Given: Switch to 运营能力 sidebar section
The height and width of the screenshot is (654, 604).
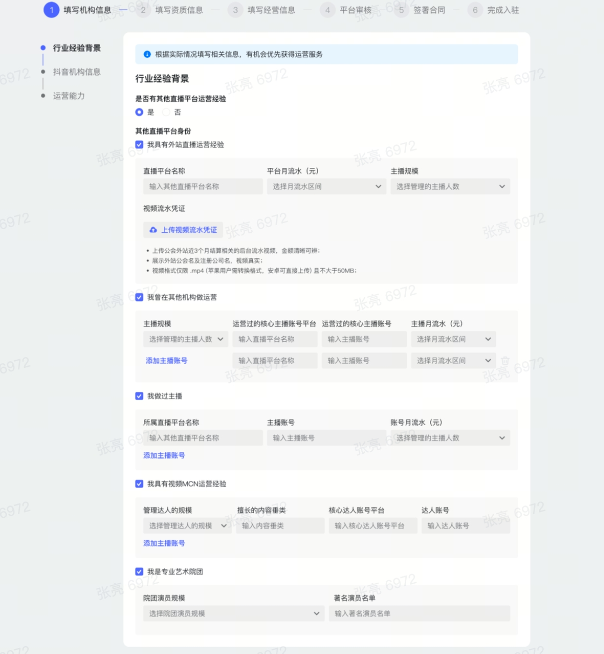Looking at the screenshot, I should pos(69,96).
